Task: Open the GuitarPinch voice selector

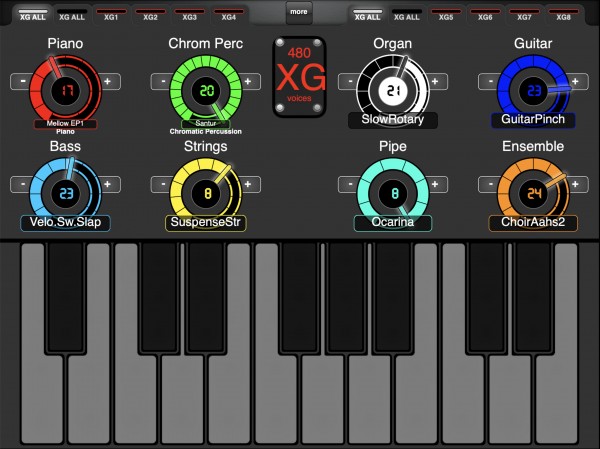Action: coord(533,120)
